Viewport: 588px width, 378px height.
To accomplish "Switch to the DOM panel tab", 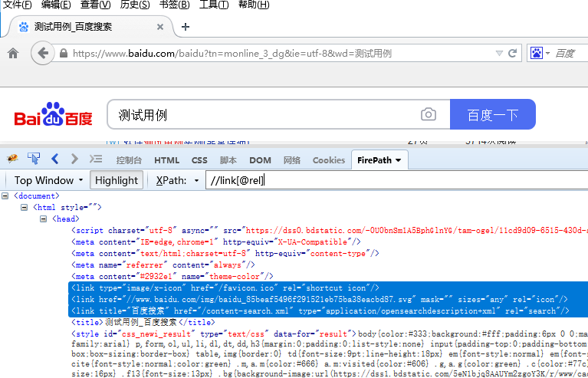I will tap(260, 160).
